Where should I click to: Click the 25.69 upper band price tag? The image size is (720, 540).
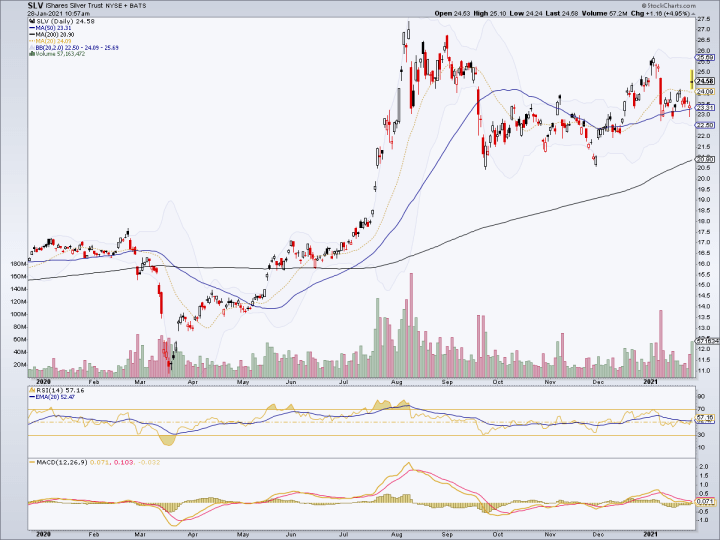point(705,58)
